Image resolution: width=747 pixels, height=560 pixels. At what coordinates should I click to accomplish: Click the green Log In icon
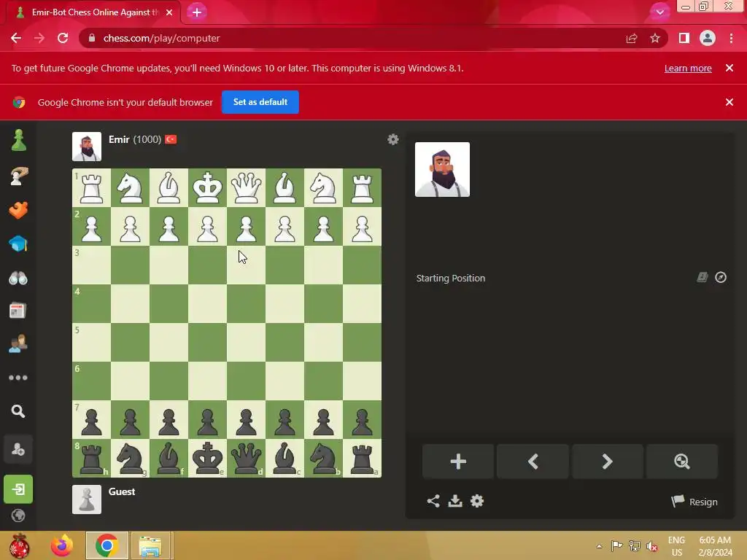coord(18,489)
